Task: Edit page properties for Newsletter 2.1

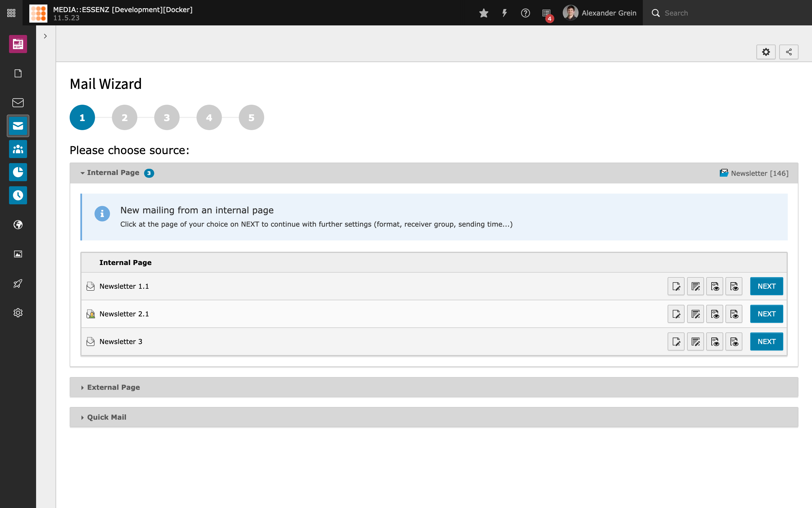Action: coord(676,314)
